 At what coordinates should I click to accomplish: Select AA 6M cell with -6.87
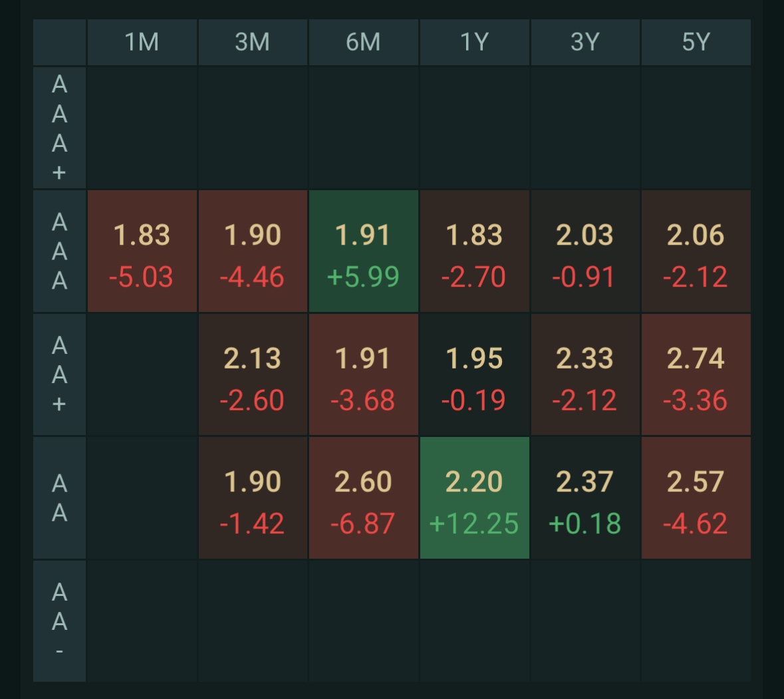click(x=363, y=498)
